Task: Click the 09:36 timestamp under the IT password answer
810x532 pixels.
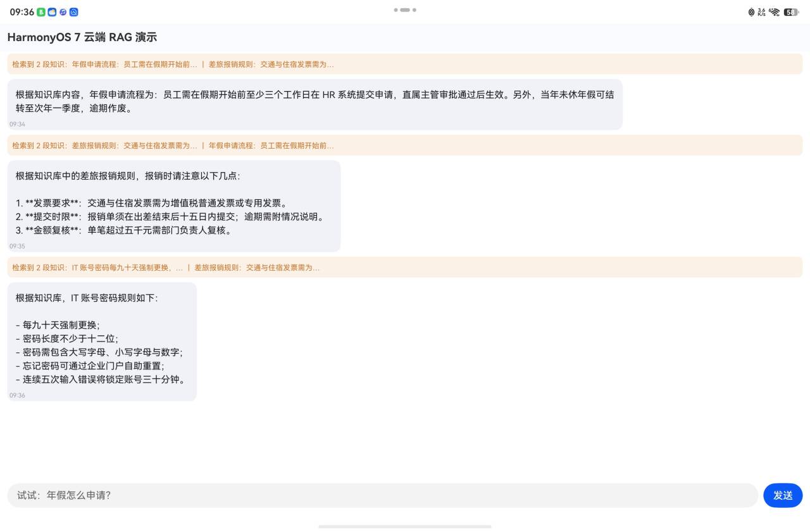Action: point(17,395)
